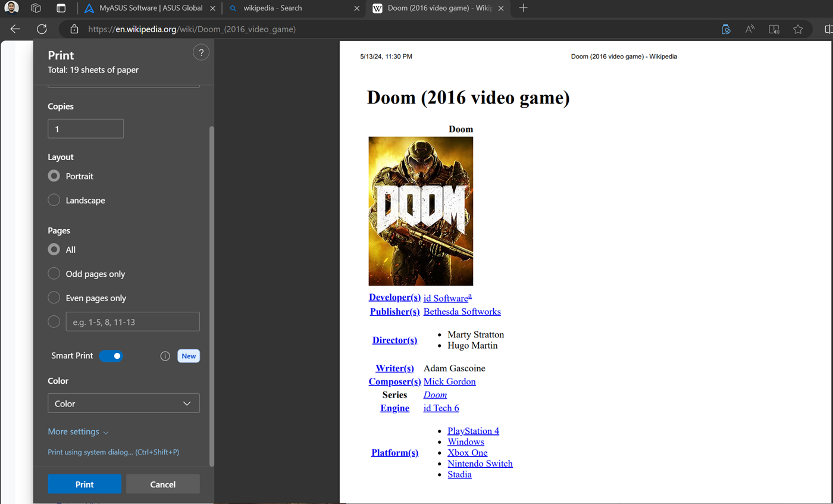This screenshot has width=833, height=504.
Task: Select All pages option
Action: [54, 250]
